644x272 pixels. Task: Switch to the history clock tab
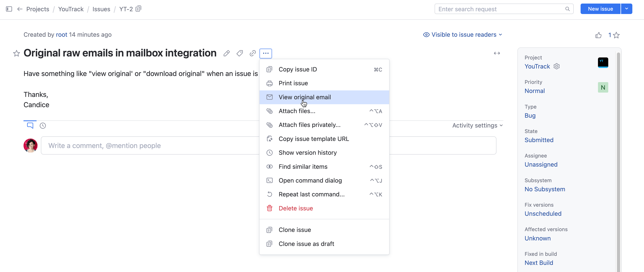[43, 126]
